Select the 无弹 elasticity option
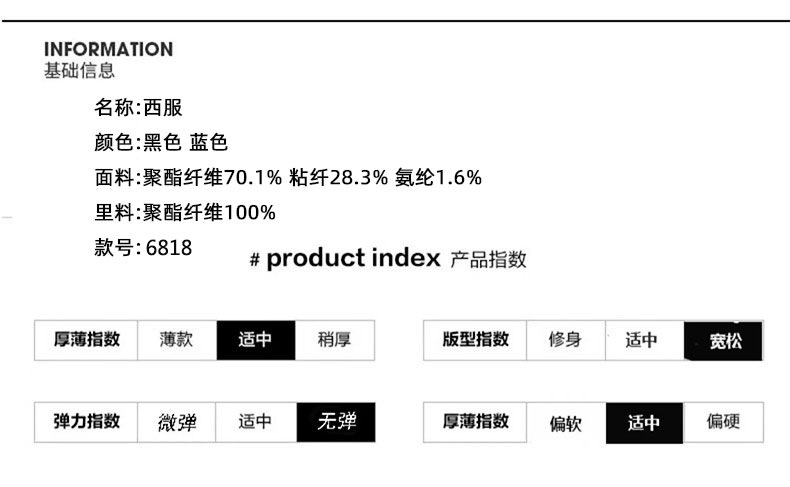This screenshot has width=790, height=487. pyautogui.click(x=336, y=422)
